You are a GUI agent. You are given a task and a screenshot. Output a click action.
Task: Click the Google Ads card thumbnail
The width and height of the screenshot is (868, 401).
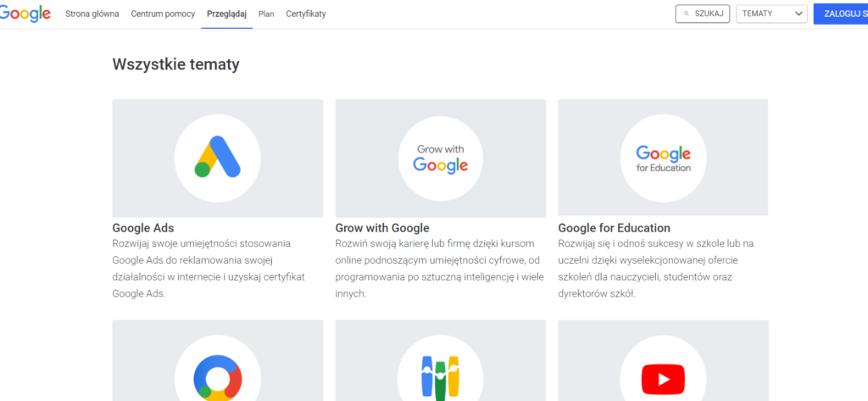pyautogui.click(x=218, y=159)
